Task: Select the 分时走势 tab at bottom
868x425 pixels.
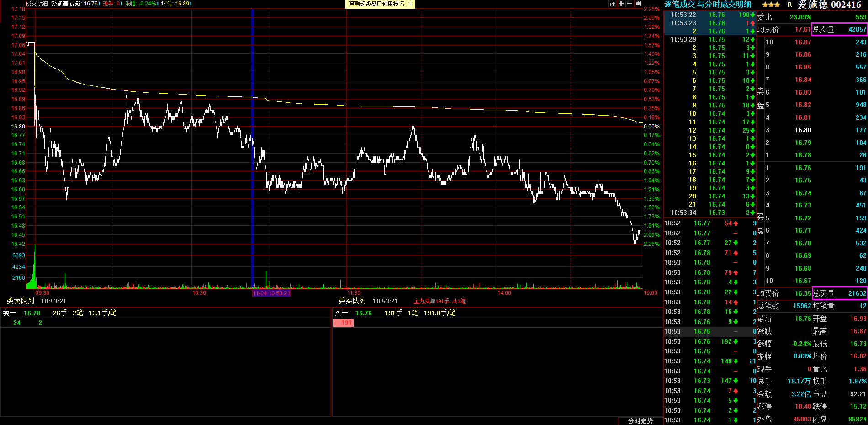Action: point(640,421)
